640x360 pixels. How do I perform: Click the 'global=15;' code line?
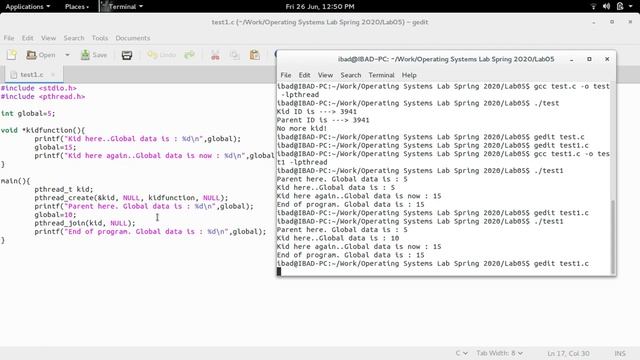click(x=55, y=147)
